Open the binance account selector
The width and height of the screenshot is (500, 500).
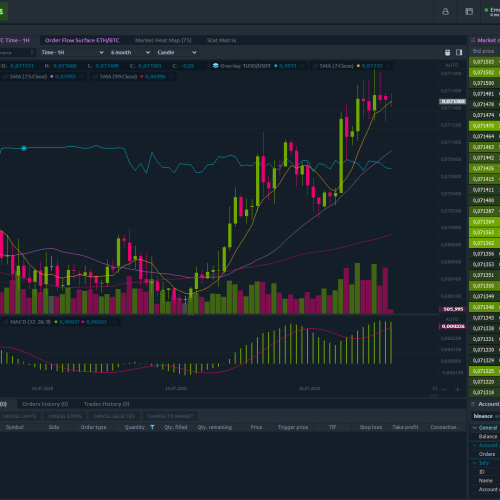coord(485,416)
